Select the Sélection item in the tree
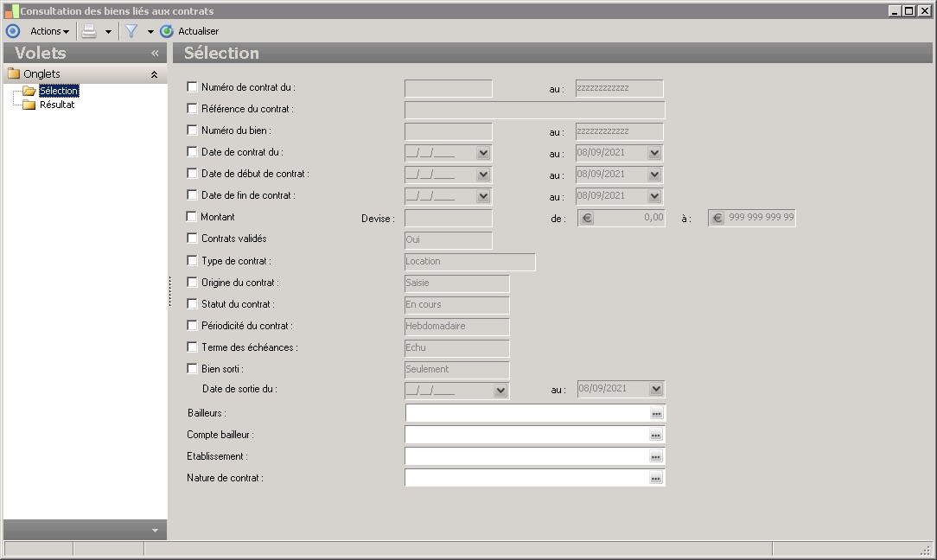The image size is (937, 560). click(x=59, y=91)
